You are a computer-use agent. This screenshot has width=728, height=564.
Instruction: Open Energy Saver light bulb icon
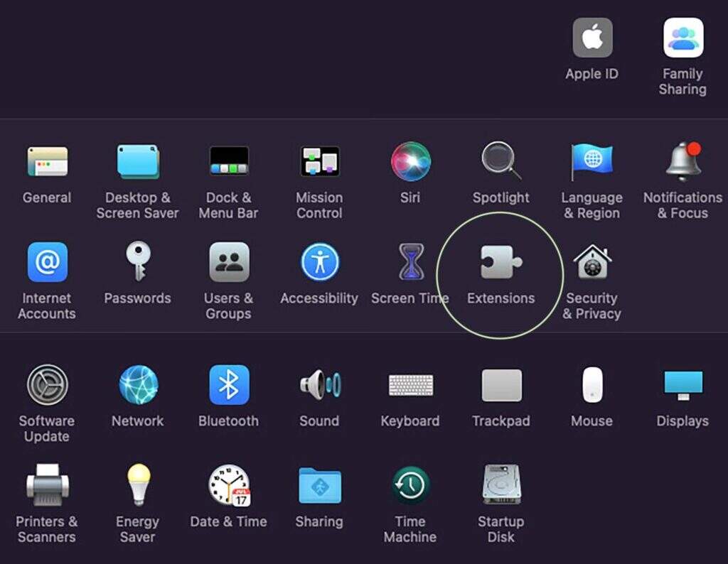click(x=139, y=484)
